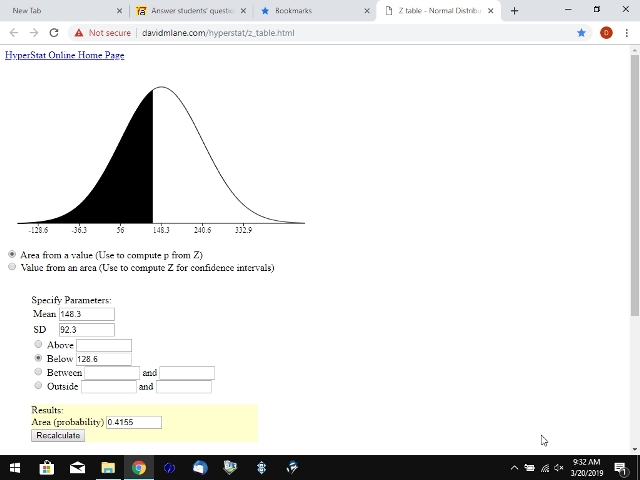Select the Between radio button
640x480 pixels.
pos(38,371)
